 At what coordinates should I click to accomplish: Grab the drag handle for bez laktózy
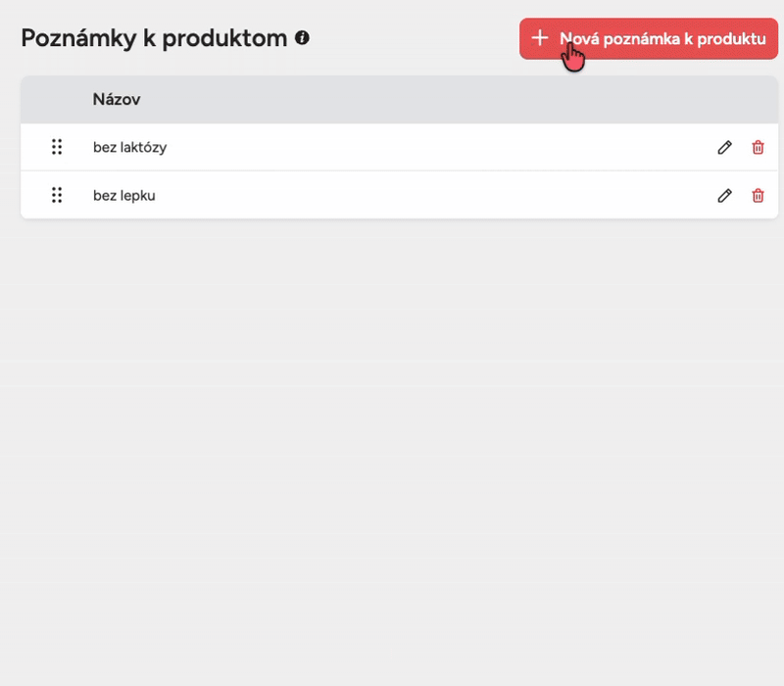[57, 147]
